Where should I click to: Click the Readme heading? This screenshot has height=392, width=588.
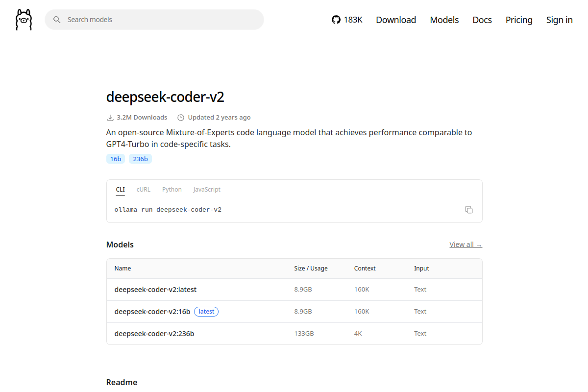pyautogui.click(x=122, y=382)
